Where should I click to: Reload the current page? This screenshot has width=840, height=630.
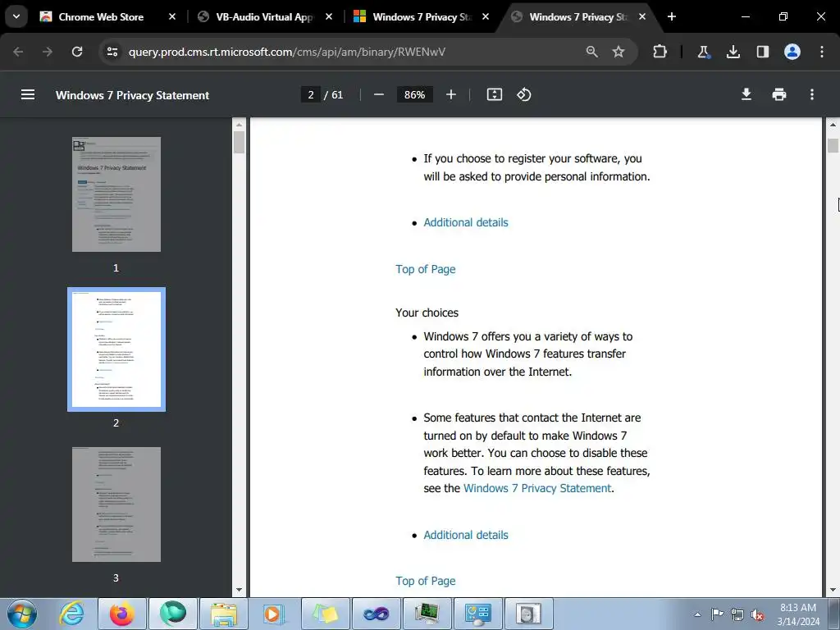pos(77,52)
